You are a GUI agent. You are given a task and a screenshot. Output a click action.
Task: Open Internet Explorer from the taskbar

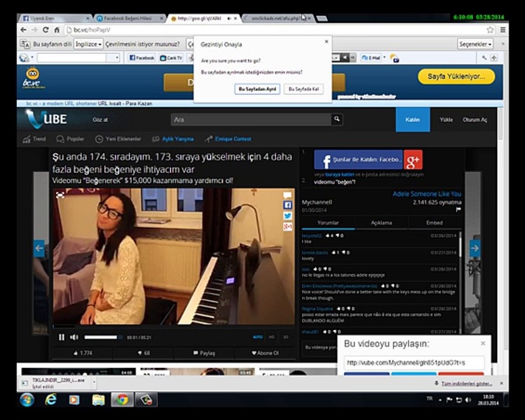(x=51, y=400)
